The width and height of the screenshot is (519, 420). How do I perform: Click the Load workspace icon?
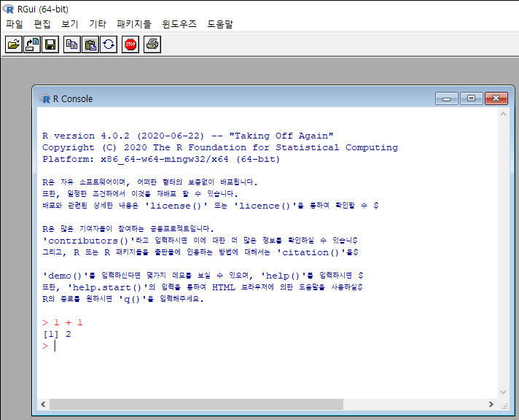click(32, 44)
